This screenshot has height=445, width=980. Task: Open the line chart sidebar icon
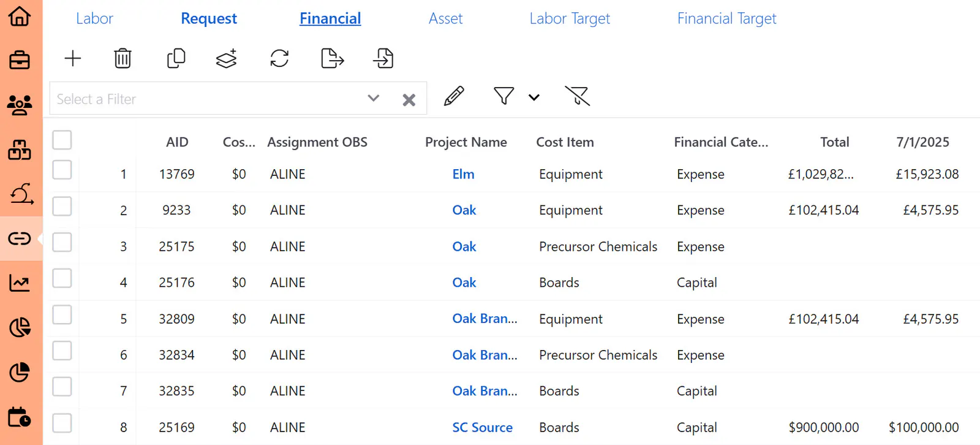[x=20, y=283]
